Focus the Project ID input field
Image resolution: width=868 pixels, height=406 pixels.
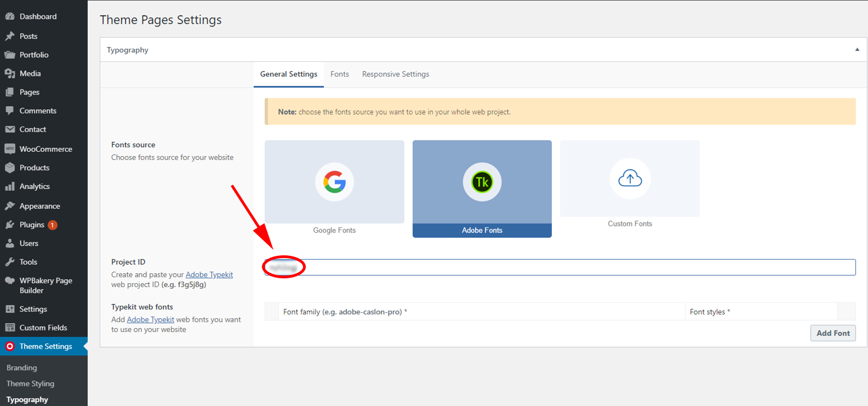pyautogui.click(x=560, y=267)
